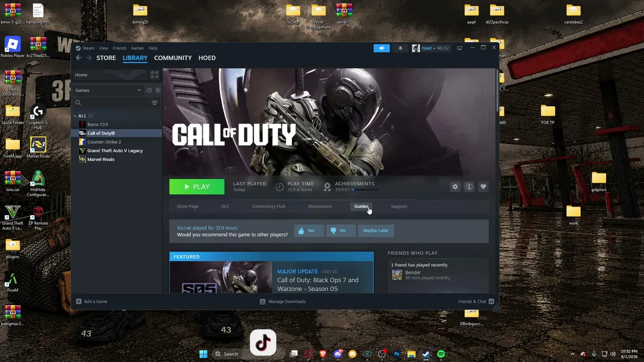644x362 pixels.
Task: Open the HOED profile tab
Action: click(x=207, y=58)
